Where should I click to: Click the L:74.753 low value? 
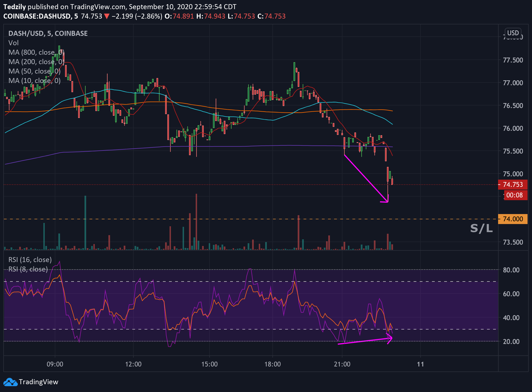click(x=241, y=16)
